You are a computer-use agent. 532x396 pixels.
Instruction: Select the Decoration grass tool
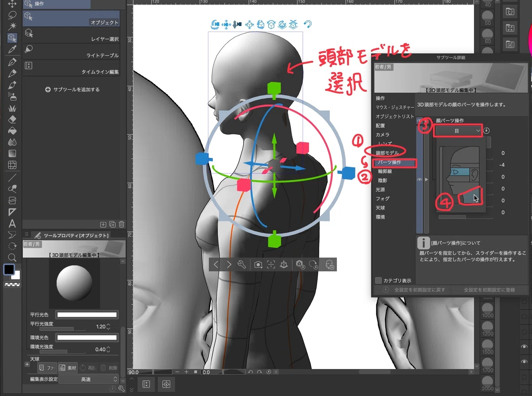(x=12, y=108)
